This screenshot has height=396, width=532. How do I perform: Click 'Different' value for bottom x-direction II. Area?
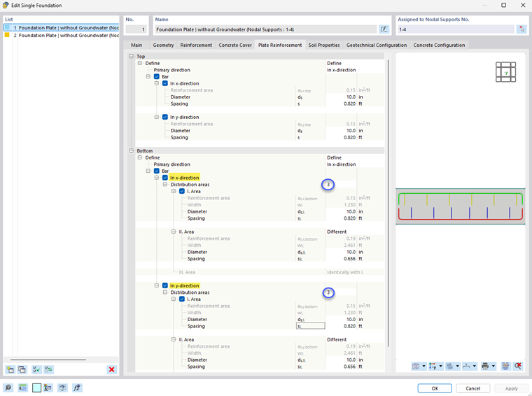click(x=337, y=232)
